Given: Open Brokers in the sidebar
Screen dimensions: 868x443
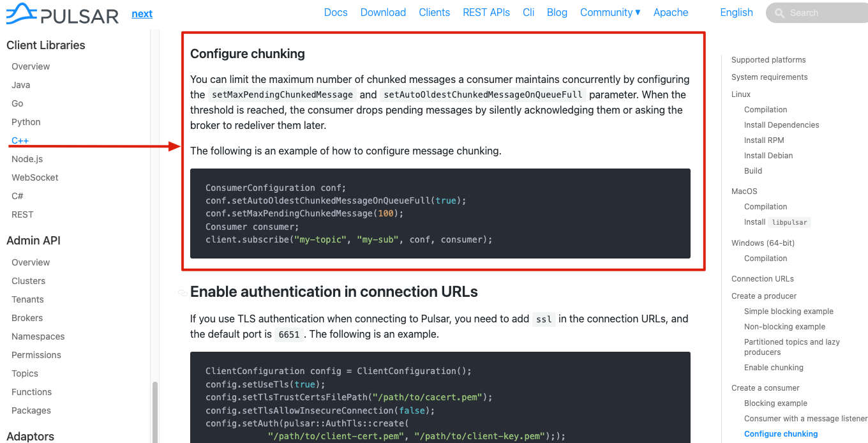Looking at the screenshot, I should click(x=27, y=318).
